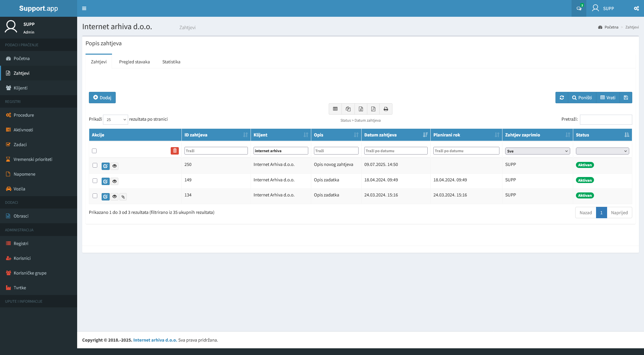Click the Datum zahtjeva date filter field
This screenshot has width=644, height=355.
point(396,151)
